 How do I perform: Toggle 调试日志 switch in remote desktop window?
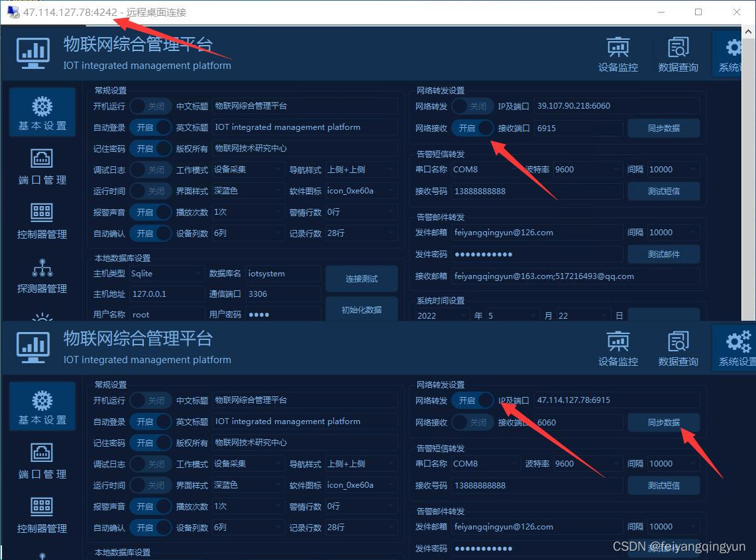pyautogui.click(x=150, y=170)
